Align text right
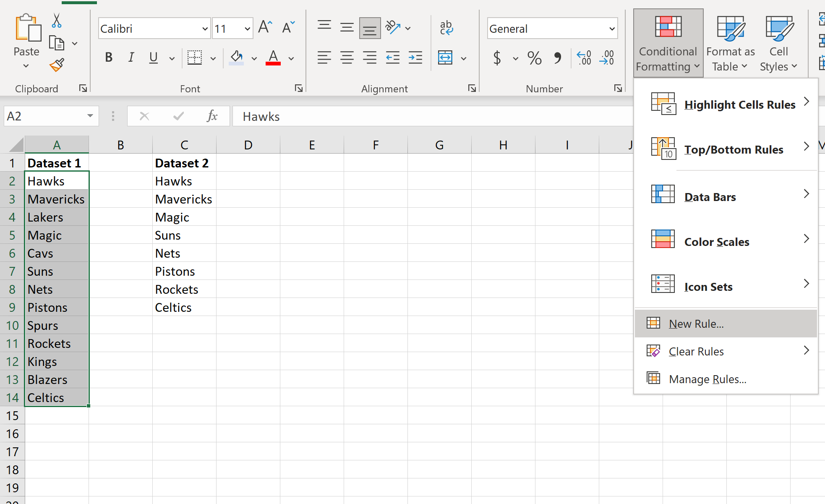The height and width of the screenshot is (504, 825). (370, 57)
